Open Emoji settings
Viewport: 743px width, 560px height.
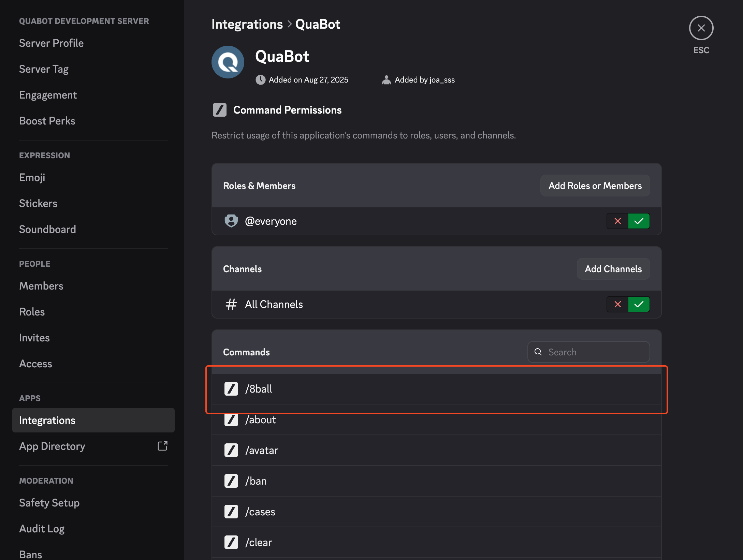(93, 177)
